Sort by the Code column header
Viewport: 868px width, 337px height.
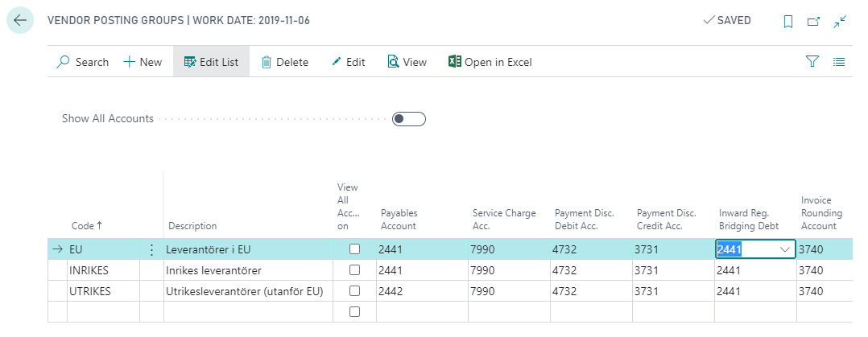click(x=87, y=226)
